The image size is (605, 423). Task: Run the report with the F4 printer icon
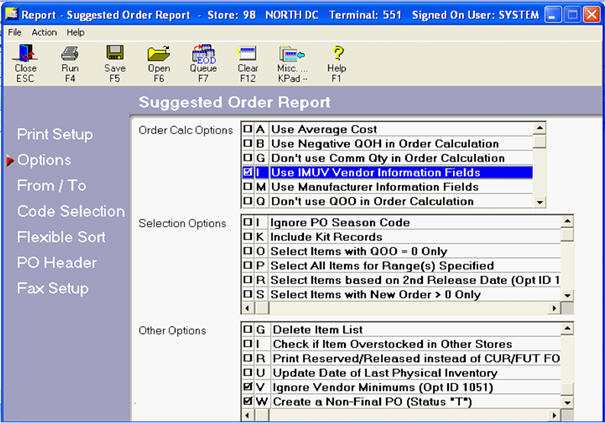pyautogui.click(x=70, y=60)
